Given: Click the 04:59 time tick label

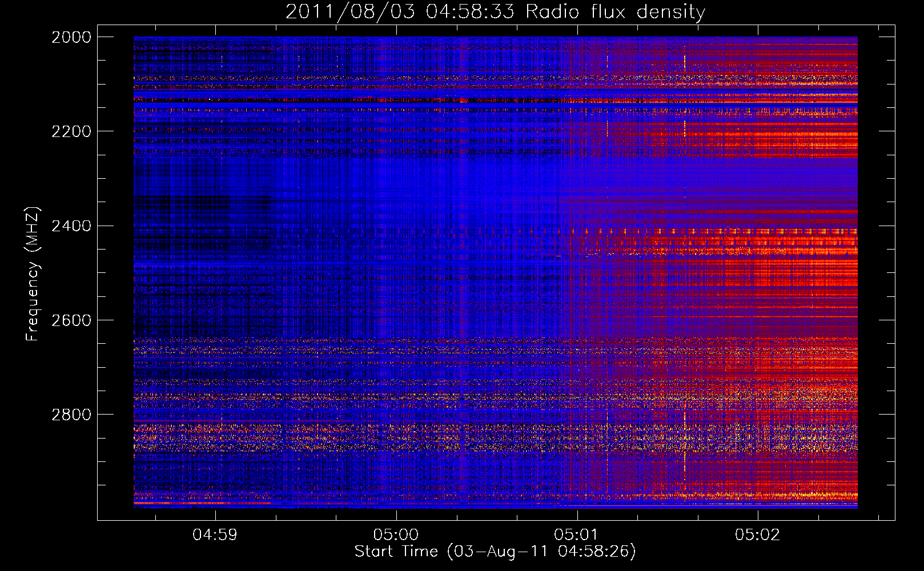Looking at the screenshot, I should click(x=215, y=535).
